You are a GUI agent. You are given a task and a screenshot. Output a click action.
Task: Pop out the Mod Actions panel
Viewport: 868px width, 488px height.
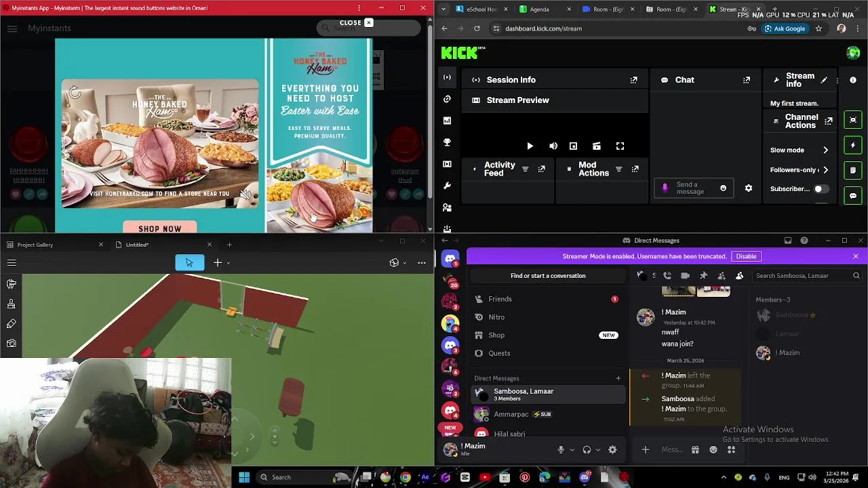click(635, 169)
